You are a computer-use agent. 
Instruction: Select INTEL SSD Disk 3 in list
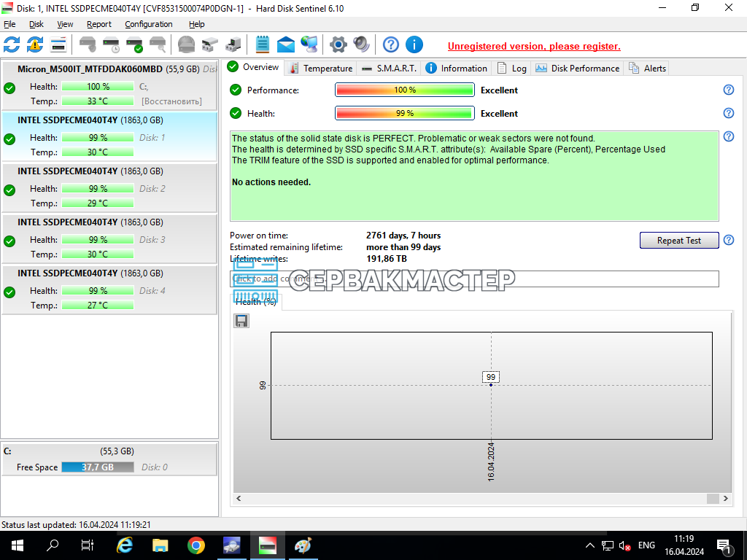tap(109, 238)
